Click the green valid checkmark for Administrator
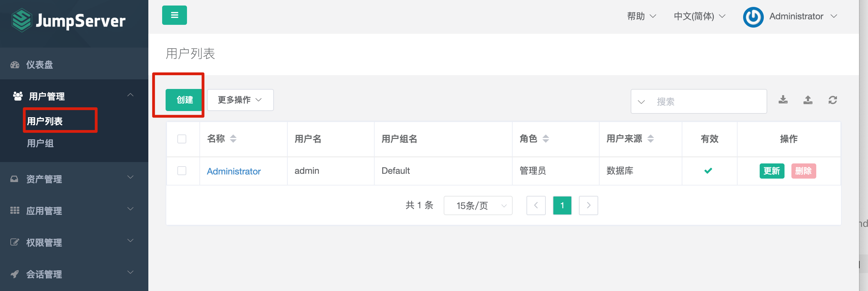The image size is (868, 291). coord(708,171)
